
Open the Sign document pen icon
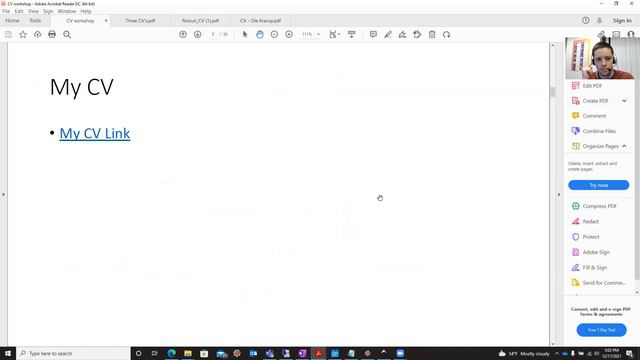[x=402, y=35]
